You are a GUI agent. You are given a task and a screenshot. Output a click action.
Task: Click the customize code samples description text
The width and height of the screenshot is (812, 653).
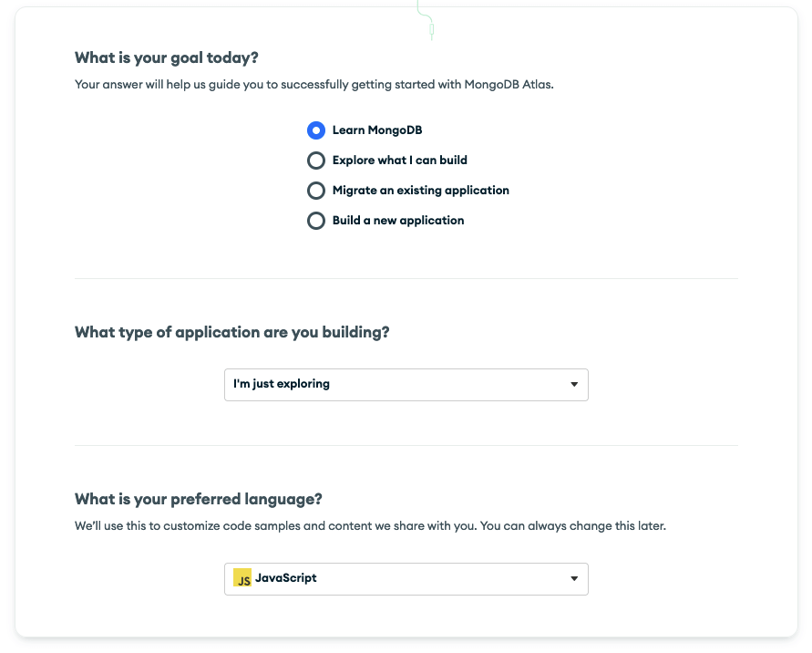(x=370, y=526)
